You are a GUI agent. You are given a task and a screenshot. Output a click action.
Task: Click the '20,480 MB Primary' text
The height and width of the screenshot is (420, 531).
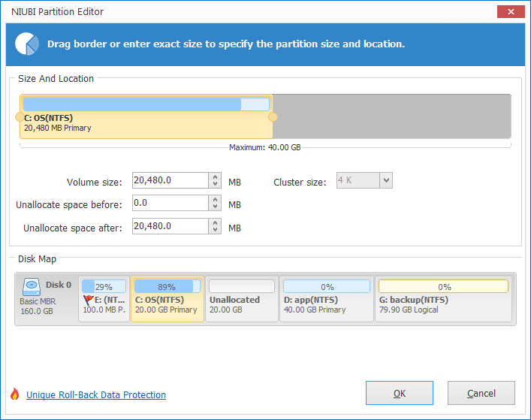click(x=58, y=128)
